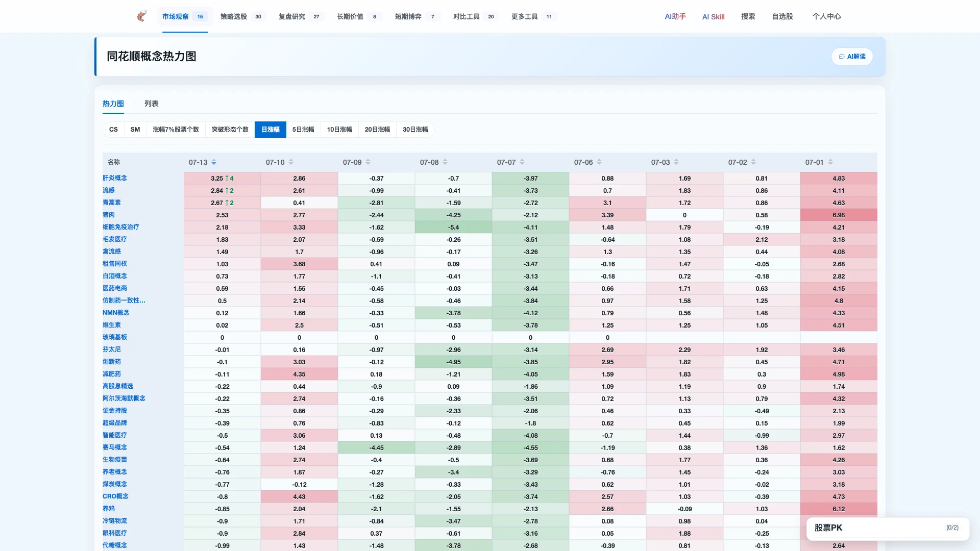
Task: Open the 股票PK floating panel
Action: pyautogui.click(x=888, y=528)
